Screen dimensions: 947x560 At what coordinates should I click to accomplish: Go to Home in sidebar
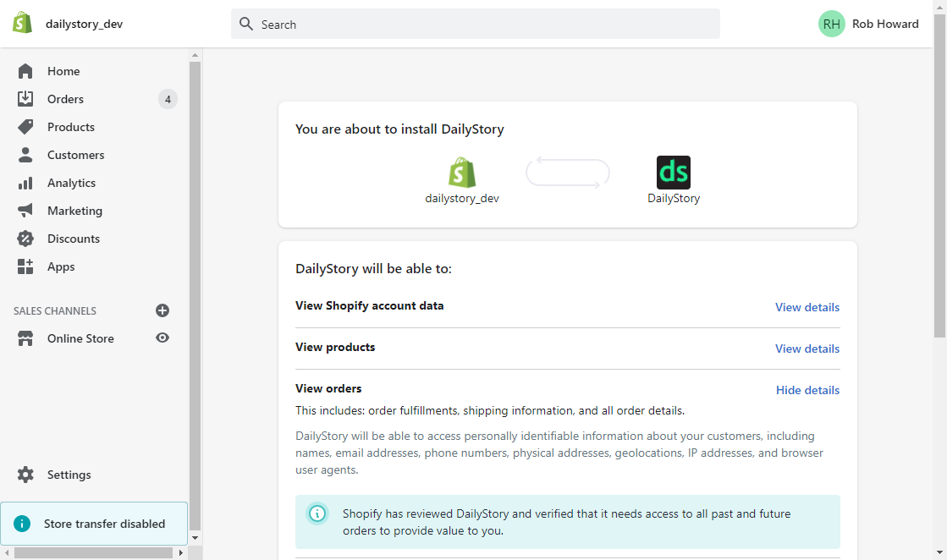pos(63,71)
